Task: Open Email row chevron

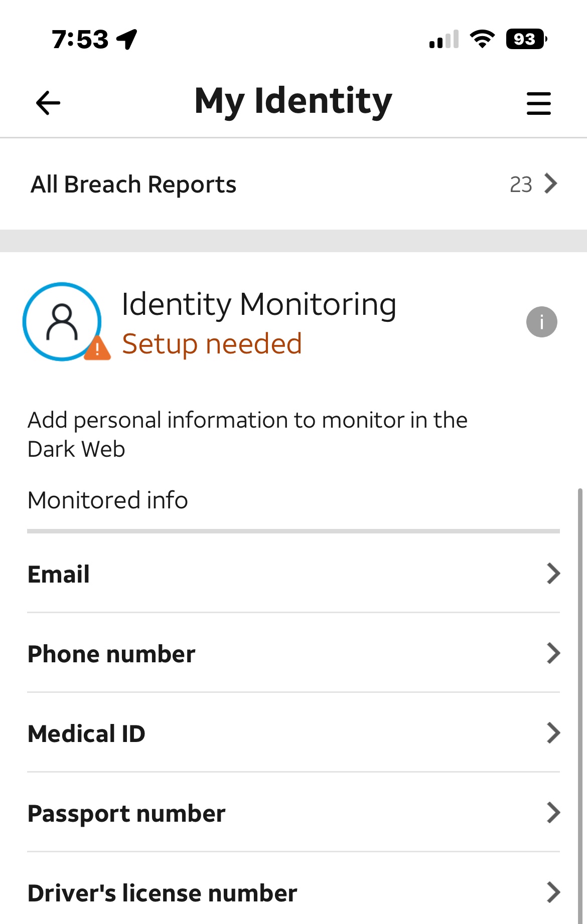Action: [553, 574]
